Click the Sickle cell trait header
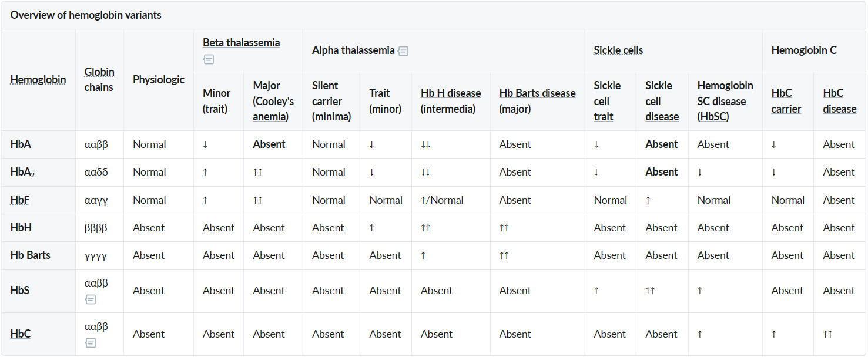This screenshot has width=868, height=357. (607, 101)
